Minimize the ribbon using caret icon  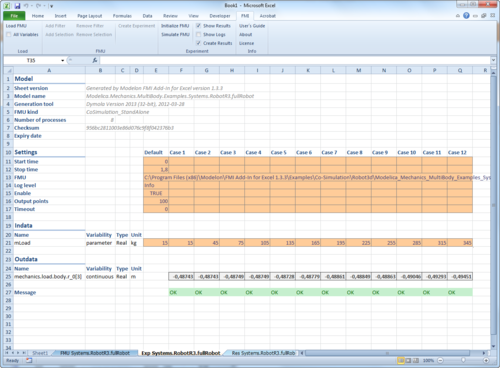[x=458, y=16]
